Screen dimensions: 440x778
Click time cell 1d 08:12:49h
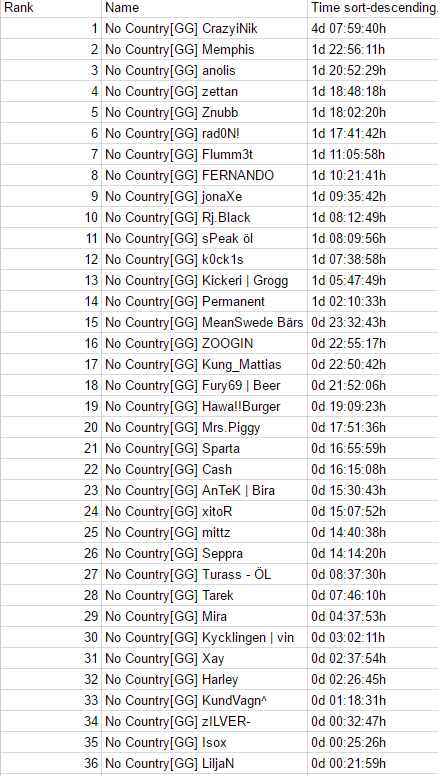coord(373,217)
